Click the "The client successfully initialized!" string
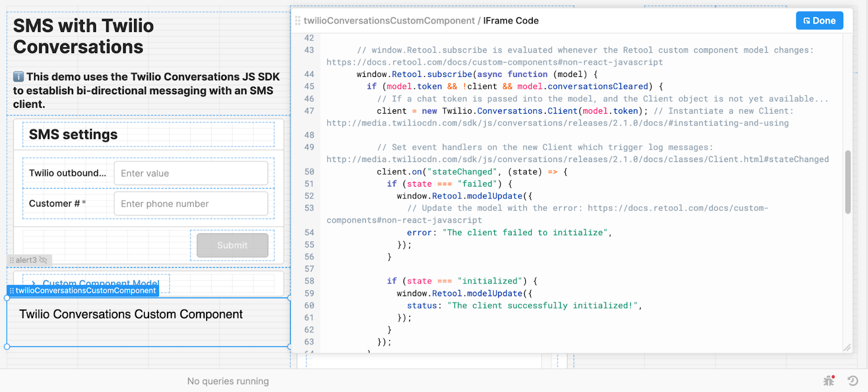Screen dimensions: 868x392 coord(542,305)
